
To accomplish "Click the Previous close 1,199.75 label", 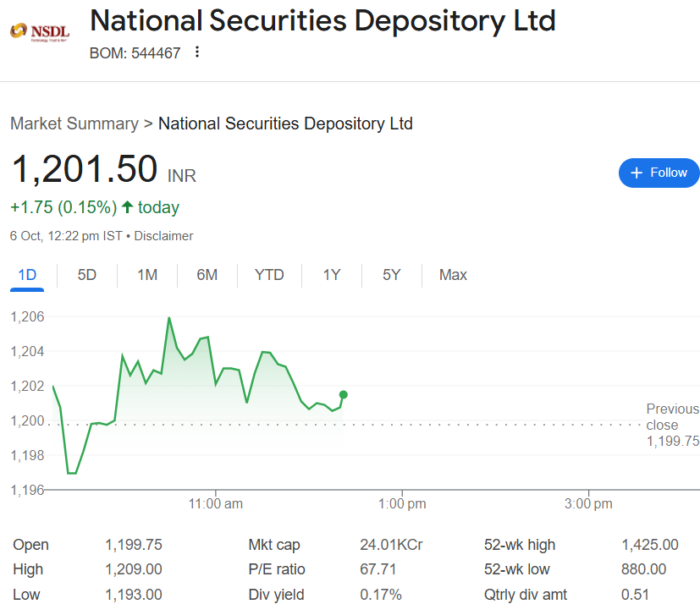I will pyautogui.click(x=672, y=425).
